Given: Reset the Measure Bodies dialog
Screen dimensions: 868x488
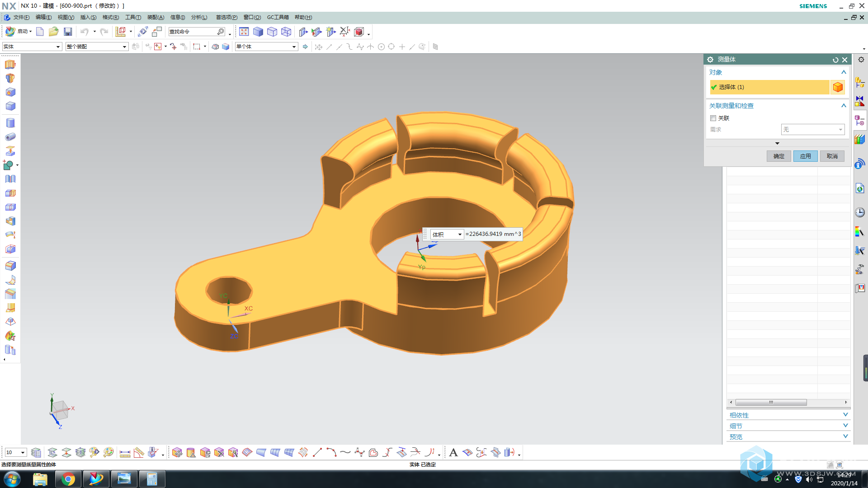Looking at the screenshot, I should [x=835, y=60].
